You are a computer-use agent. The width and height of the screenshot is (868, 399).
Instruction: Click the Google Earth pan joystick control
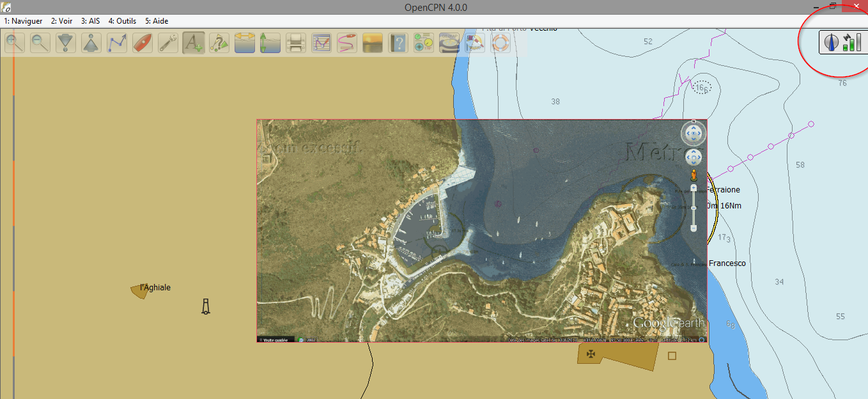[694, 157]
